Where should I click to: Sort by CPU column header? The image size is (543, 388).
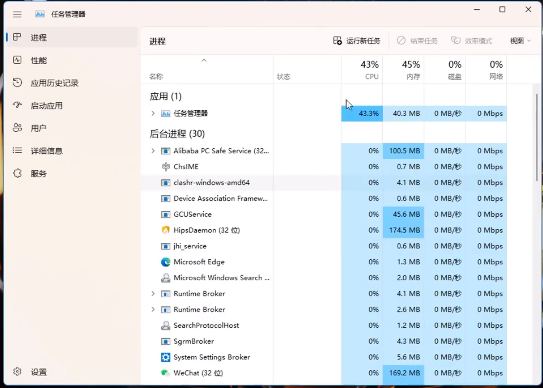362,70
